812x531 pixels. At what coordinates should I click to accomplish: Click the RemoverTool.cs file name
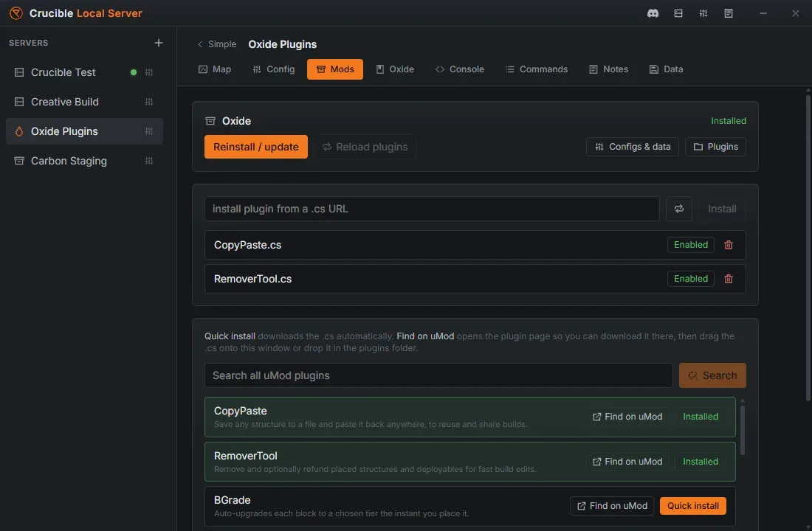click(252, 280)
